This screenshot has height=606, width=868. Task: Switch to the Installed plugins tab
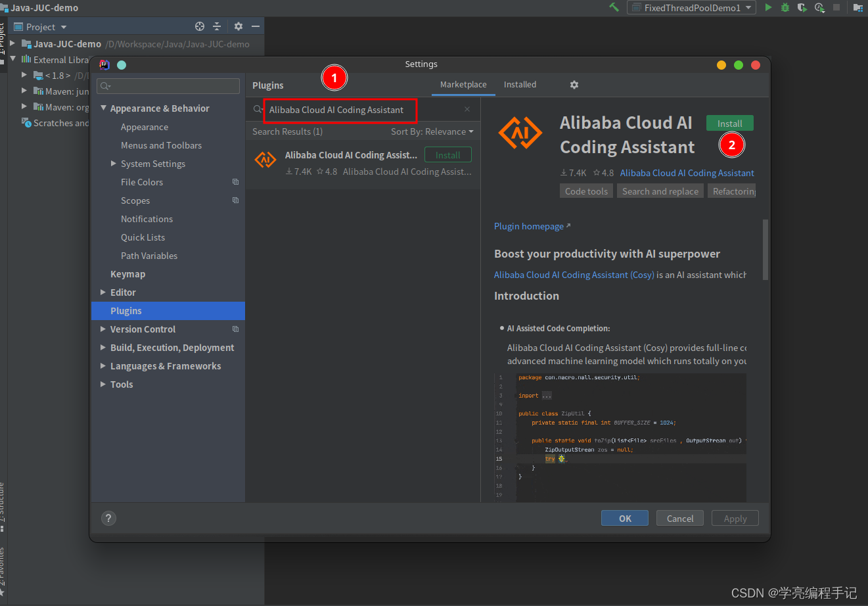point(520,84)
